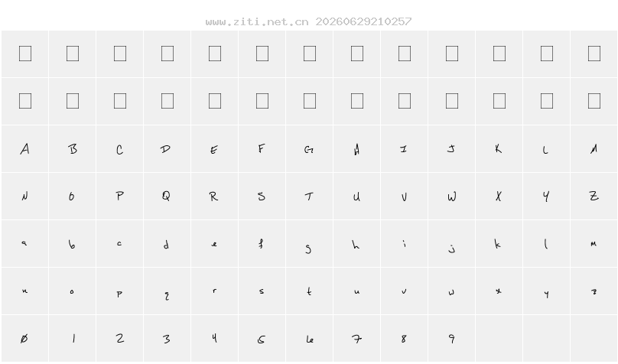Select the uppercase B glyph
The image size is (618, 364).
pyautogui.click(x=73, y=149)
